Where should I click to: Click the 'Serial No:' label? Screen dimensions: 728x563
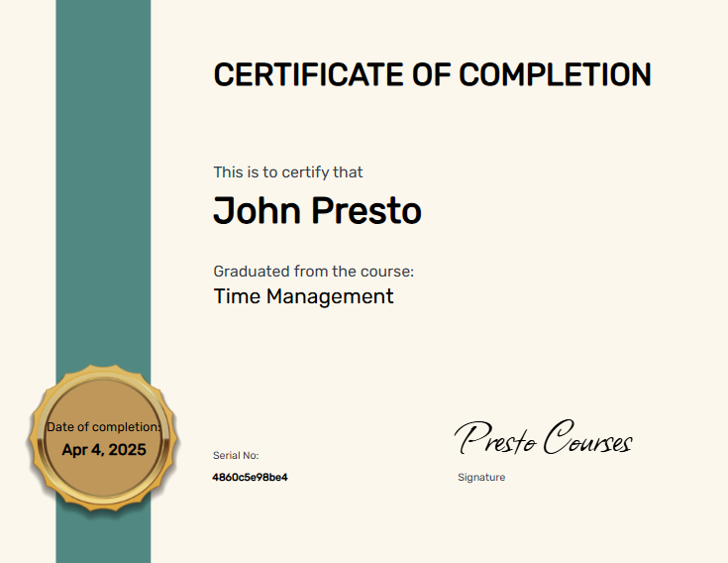[236, 456]
